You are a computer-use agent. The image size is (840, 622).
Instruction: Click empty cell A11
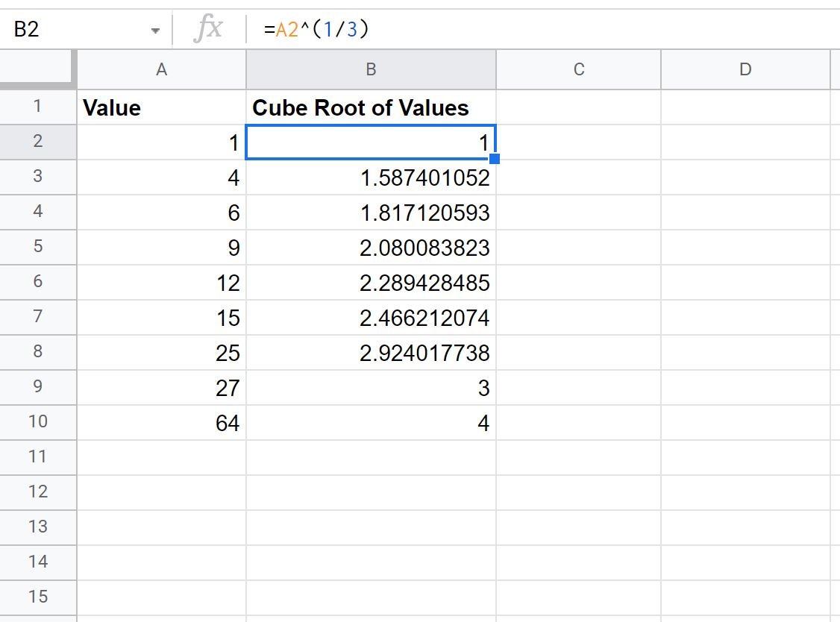click(x=161, y=457)
